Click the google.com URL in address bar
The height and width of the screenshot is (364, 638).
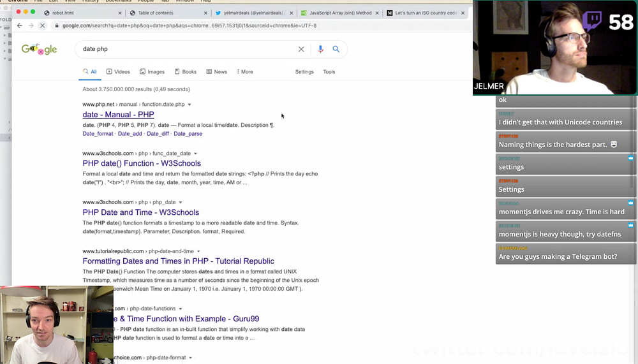click(189, 25)
